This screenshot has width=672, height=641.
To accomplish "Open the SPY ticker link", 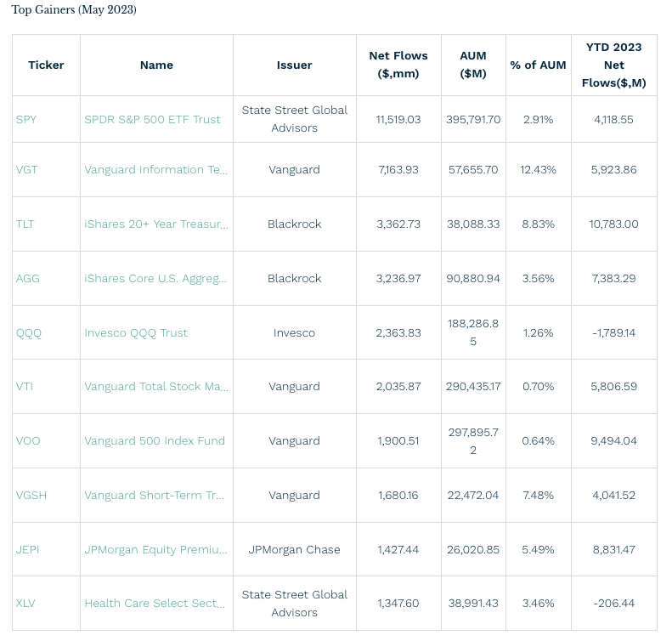I will pyautogui.click(x=26, y=120).
